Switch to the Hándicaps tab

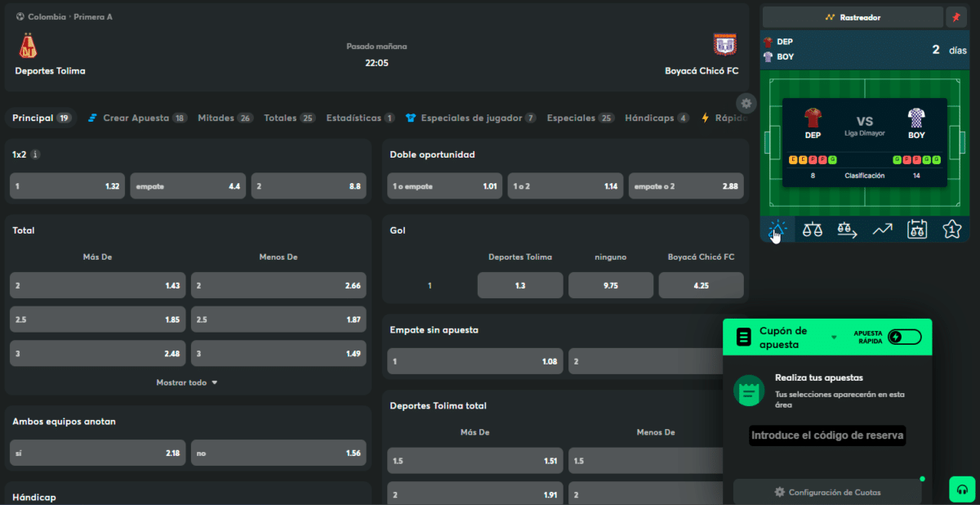click(x=657, y=118)
